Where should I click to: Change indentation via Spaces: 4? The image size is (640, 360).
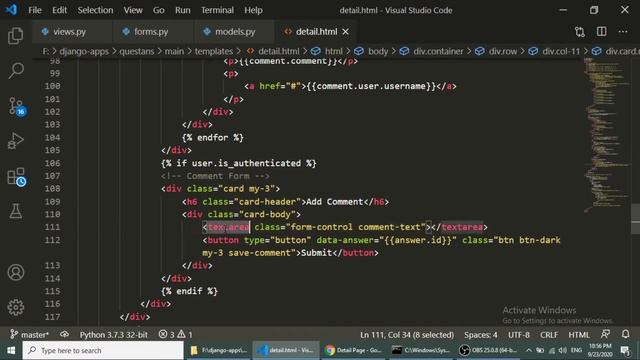[x=480, y=335]
